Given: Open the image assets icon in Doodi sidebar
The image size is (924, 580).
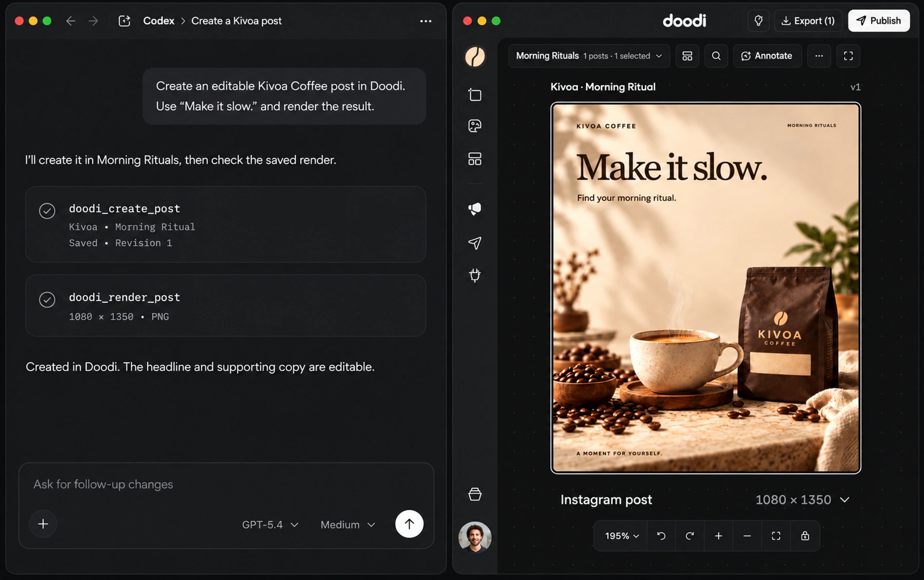Looking at the screenshot, I should tap(475, 126).
